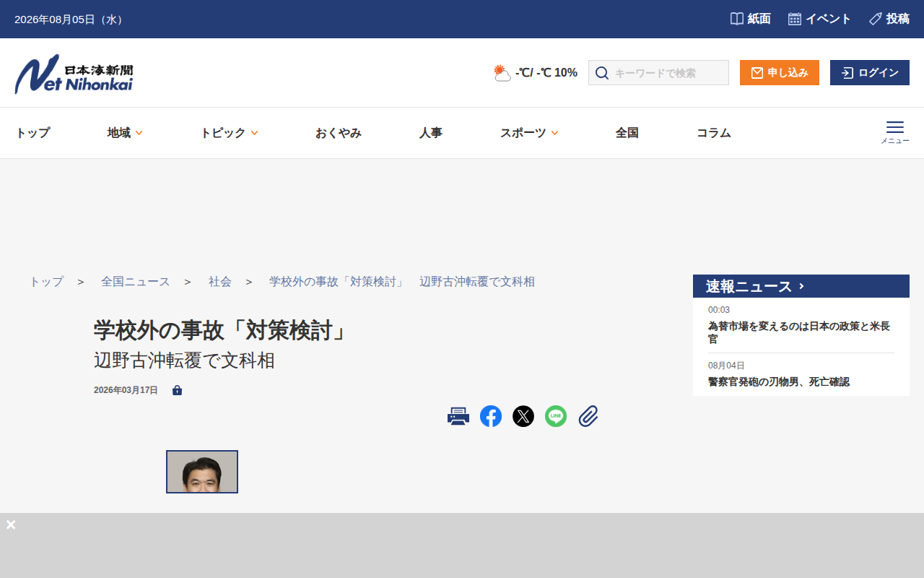Viewport: 924px width, 578px height.
Task: Click the article date 2026年03月17日
Action: point(126,390)
